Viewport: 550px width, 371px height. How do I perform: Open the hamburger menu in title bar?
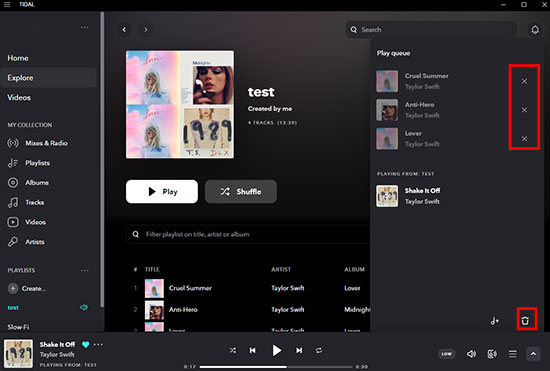[x=7, y=5]
